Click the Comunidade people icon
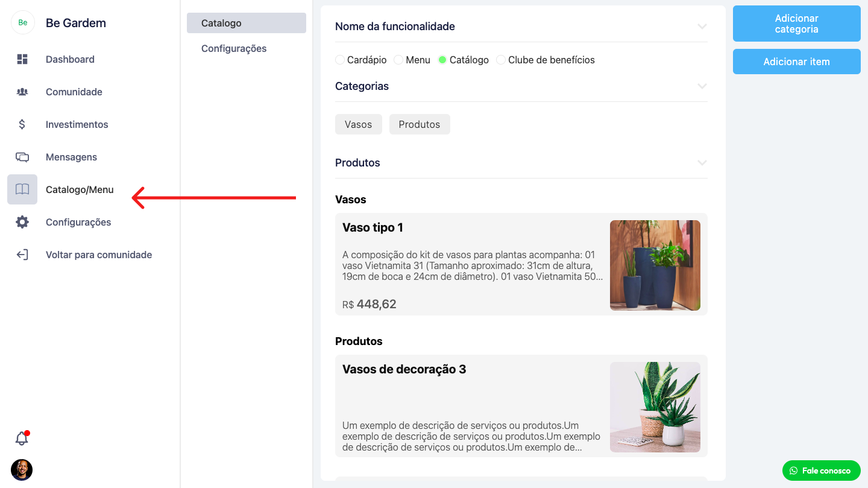868x488 pixels. [x=22, y=92]
